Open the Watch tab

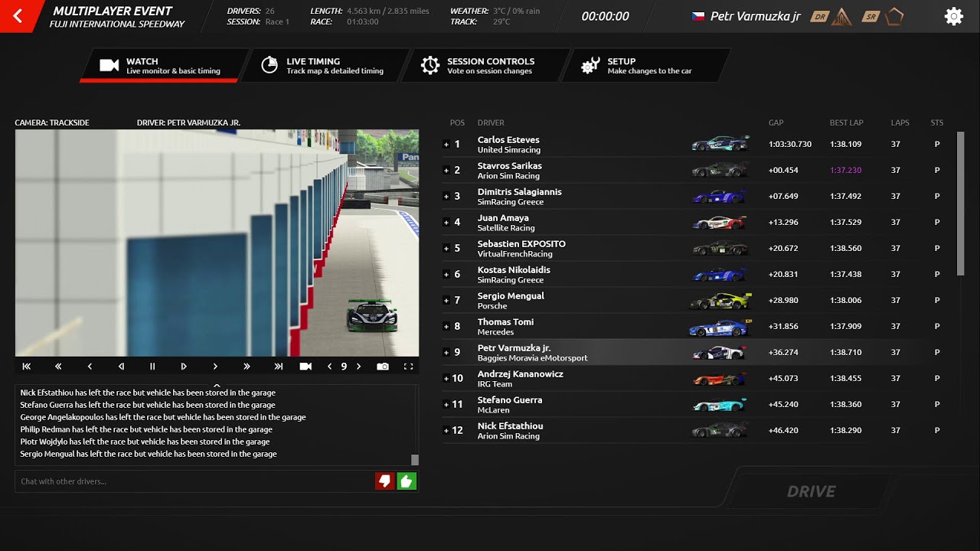pos(163,66)
